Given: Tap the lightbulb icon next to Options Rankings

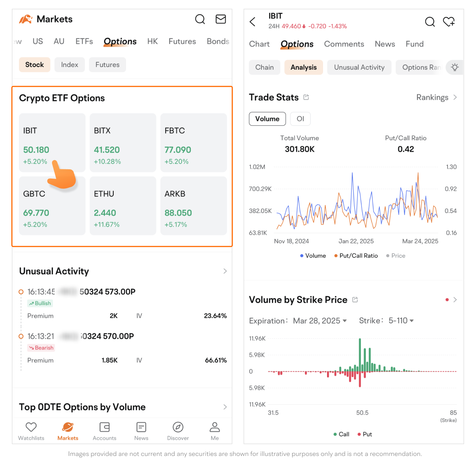Looking at the screenshot, I should pos(455,67).
